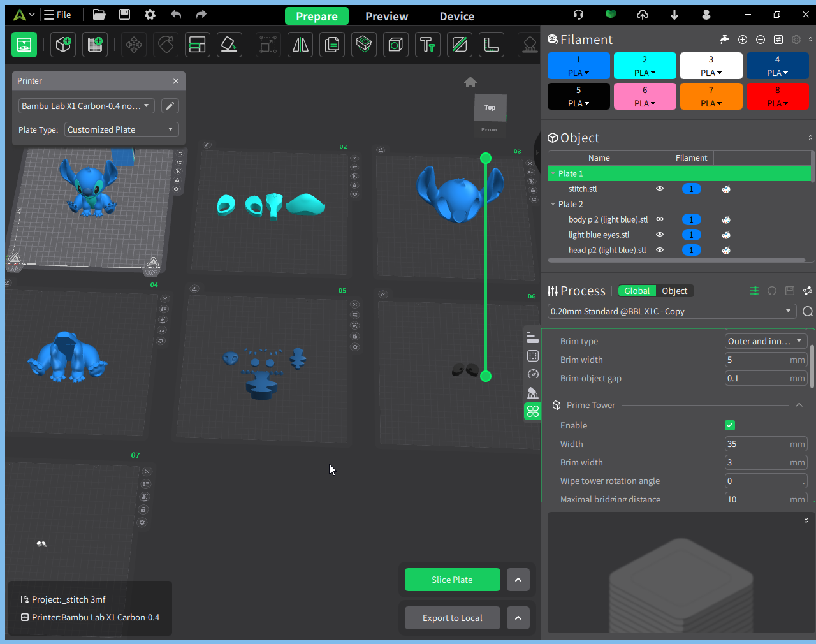Toggle visibility of head p2 (light blue).stl
Screen dimensions: 816x644
click(x=660, y=251)
